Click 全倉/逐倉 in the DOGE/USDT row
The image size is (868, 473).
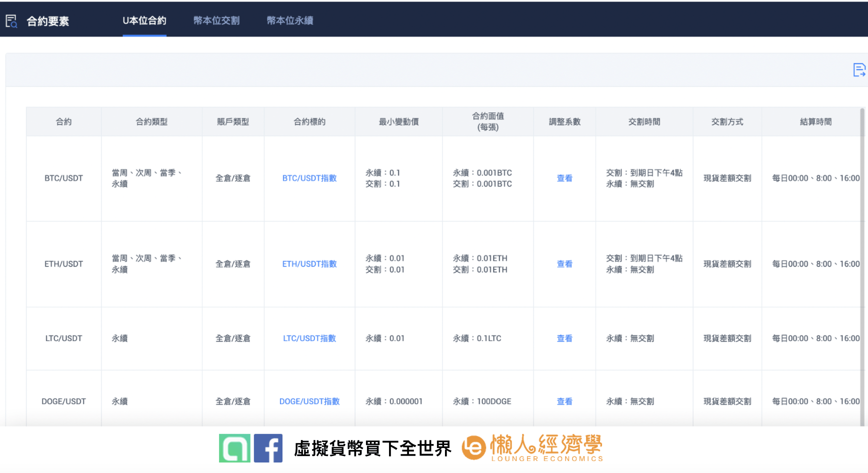[233, 401]
